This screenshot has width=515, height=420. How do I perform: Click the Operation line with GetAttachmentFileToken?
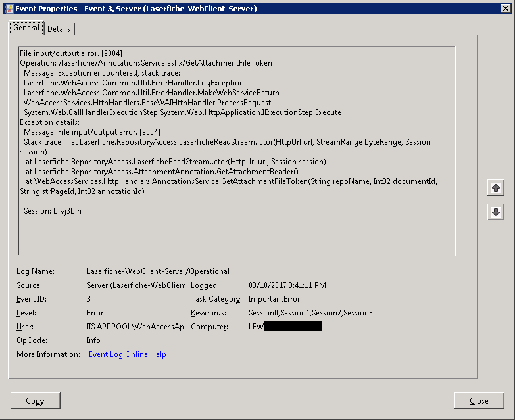tap(146, 63)
